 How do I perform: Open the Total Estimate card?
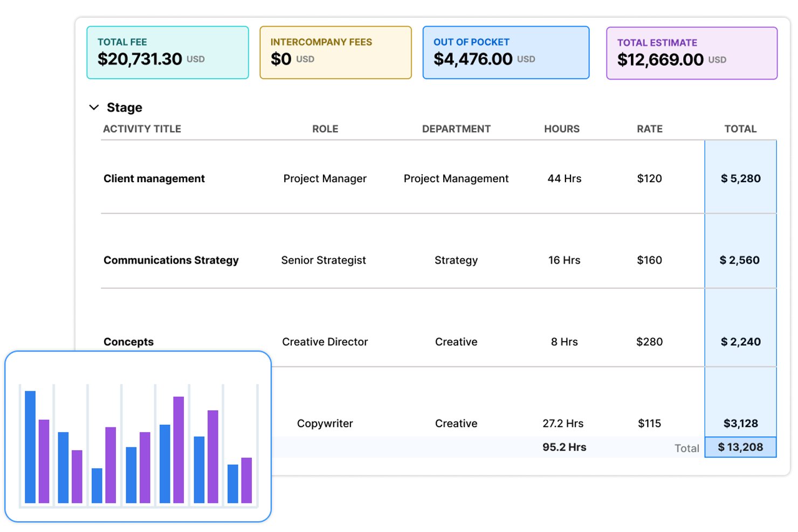pos(692,53)
